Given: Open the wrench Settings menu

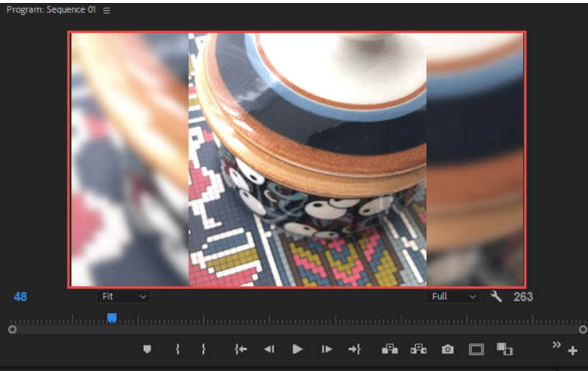Looking at the screenshot, I should coord(496,296).
